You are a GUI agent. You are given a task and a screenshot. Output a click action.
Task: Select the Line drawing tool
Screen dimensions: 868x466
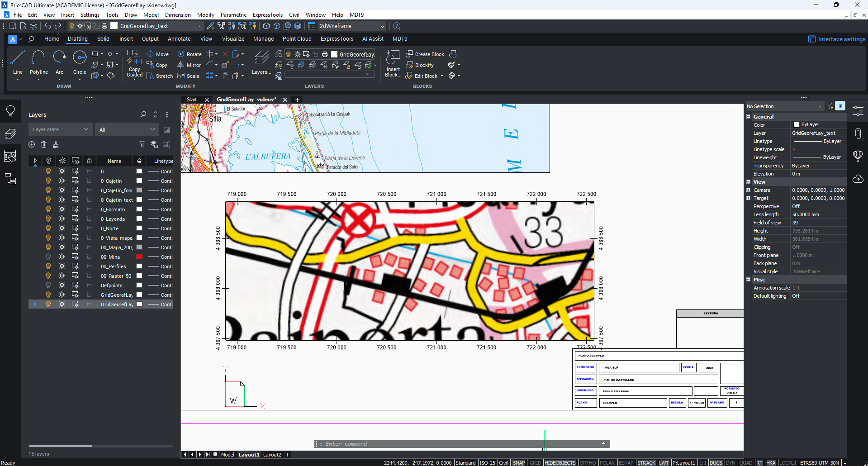click(x=18, y=61)
